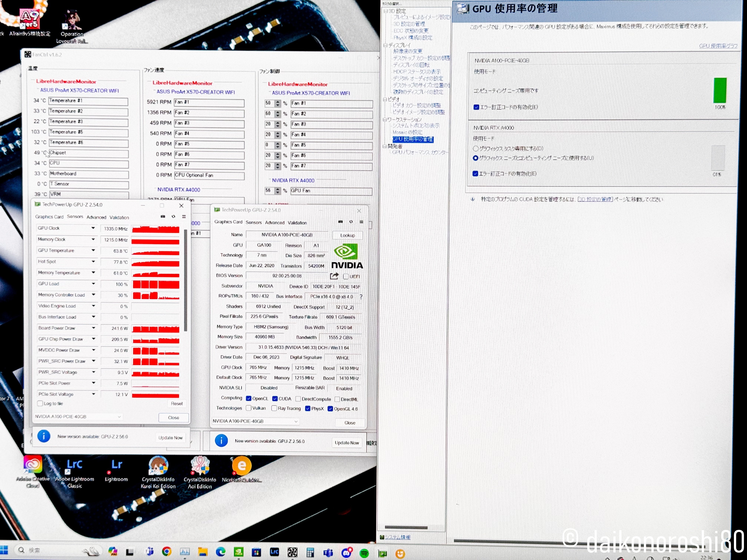This screenshot has width=747, height=560.
Task: Switch to Sensors tab in Graphics Card window
Action: coord(254,222)
